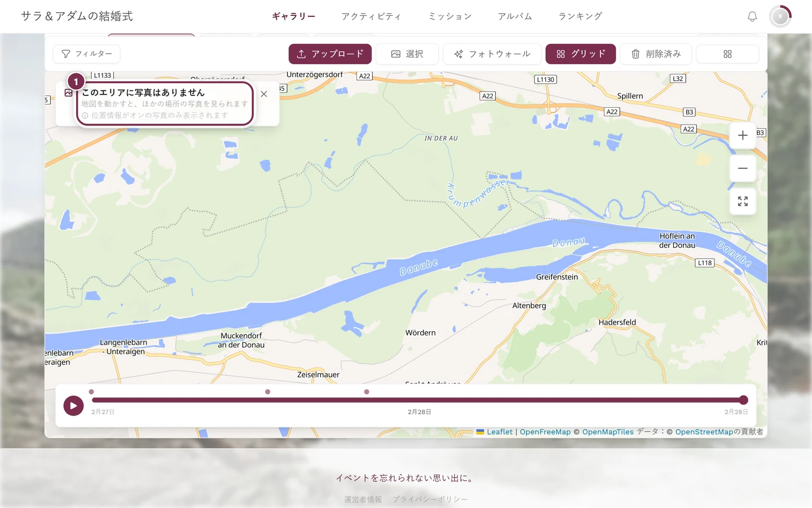Switch to グリッド grid view
Screen dimensions: 812x508
tap(581, 54)
